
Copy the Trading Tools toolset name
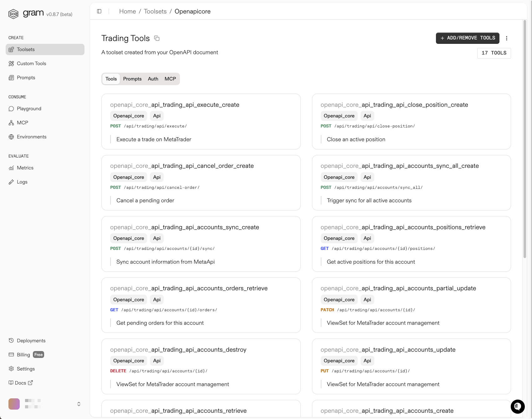[x=157, y=38]
